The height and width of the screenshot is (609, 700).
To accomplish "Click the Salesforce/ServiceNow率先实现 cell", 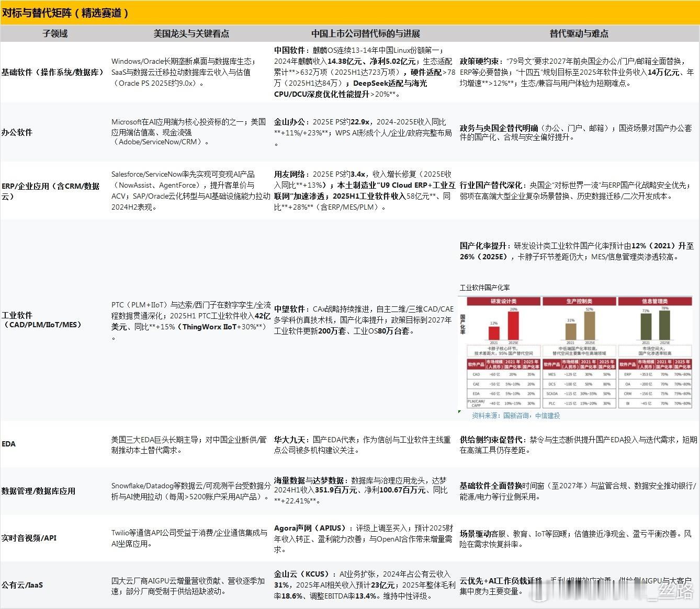I will pyautogui.click(x=190, y=190).
